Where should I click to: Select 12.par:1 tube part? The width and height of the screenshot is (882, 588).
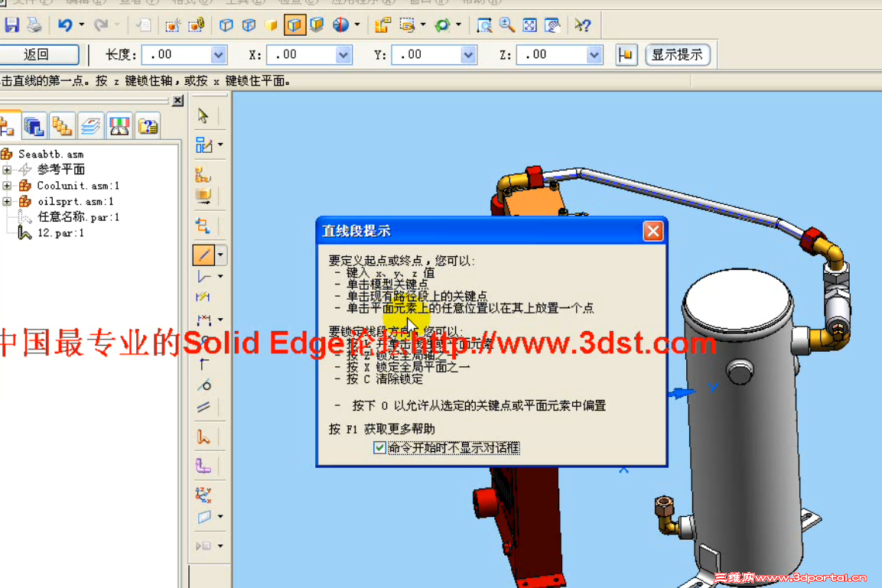tap(60, 232)
